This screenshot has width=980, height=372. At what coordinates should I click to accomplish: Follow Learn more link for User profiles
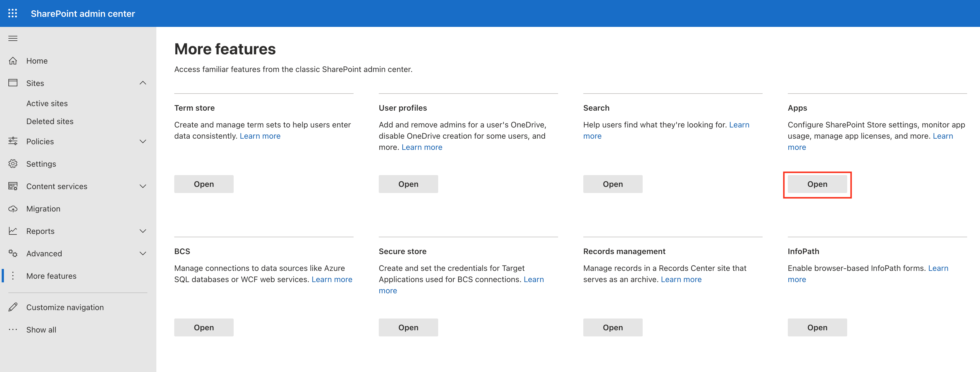[x=422, y=147]
